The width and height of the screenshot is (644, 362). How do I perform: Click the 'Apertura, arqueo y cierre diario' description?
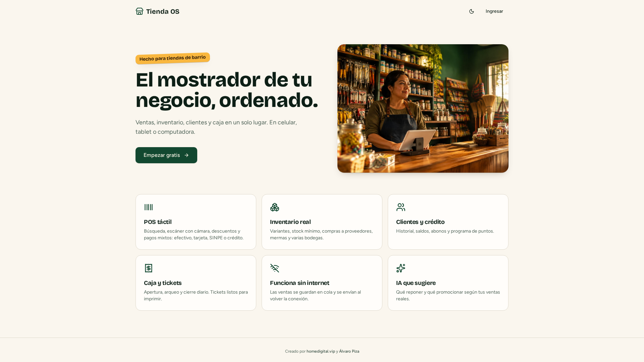pyautogui.click(x=196, y=295)
